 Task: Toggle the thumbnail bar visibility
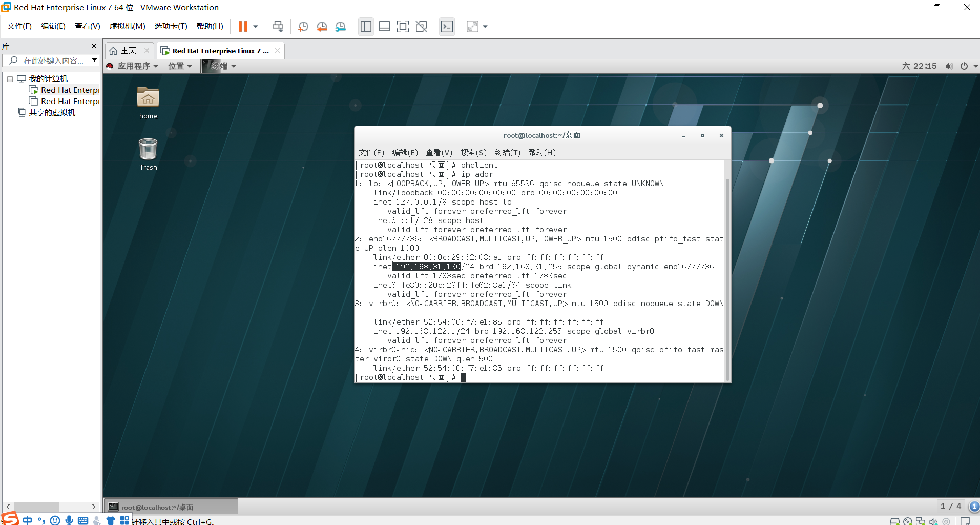384,26
